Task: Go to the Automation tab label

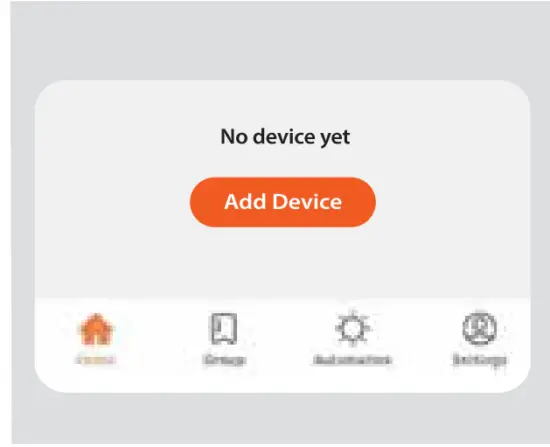Action: click(x=353, y=360)
